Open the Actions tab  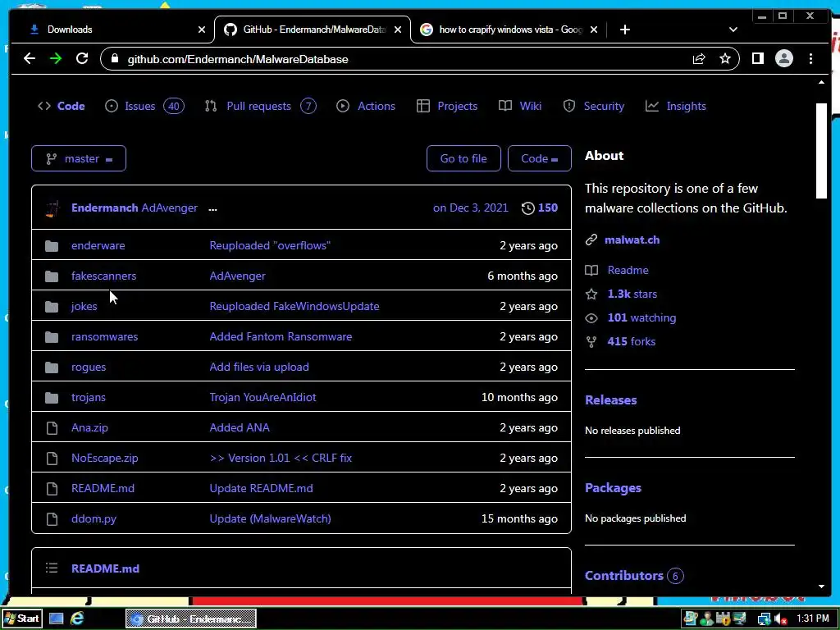coord(366,106)
